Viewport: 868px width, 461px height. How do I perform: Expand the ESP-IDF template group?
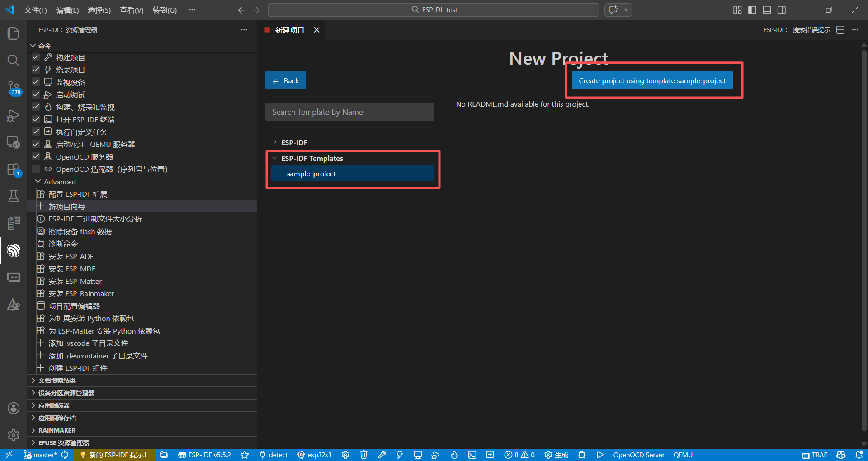(x=274, y=142)
